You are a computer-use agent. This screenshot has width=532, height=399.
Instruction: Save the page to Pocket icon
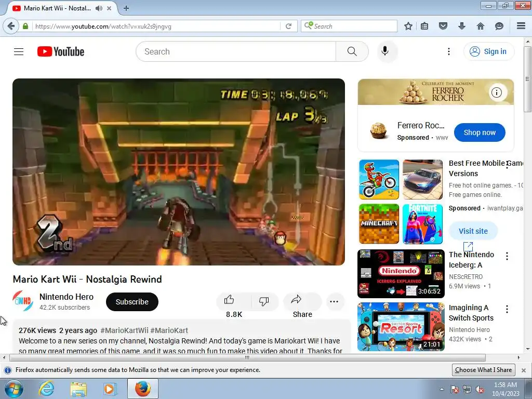tap(443, 26)
